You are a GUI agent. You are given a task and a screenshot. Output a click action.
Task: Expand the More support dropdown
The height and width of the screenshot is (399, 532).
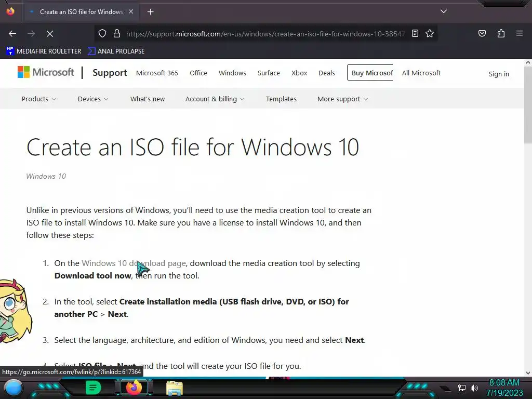pos(343,99)
